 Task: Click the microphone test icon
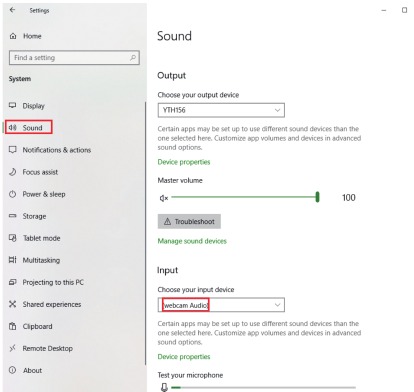(164, 387)
